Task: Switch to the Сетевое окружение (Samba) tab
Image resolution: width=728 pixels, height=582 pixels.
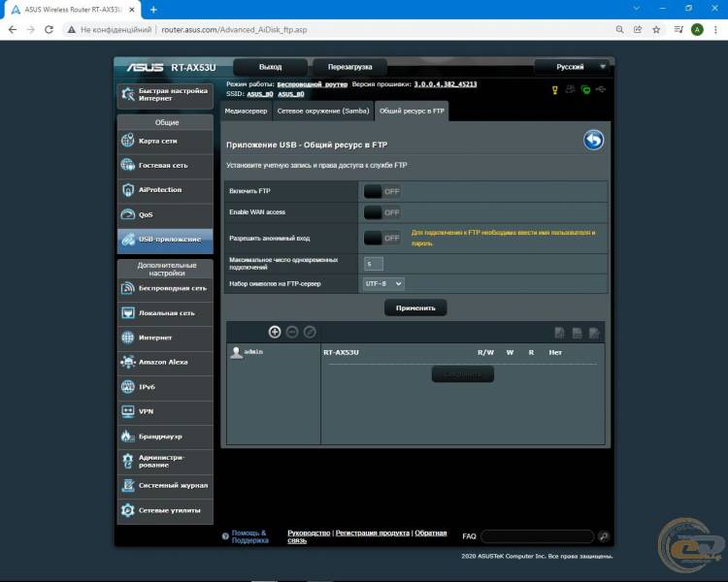Action: tap(323, 111)
